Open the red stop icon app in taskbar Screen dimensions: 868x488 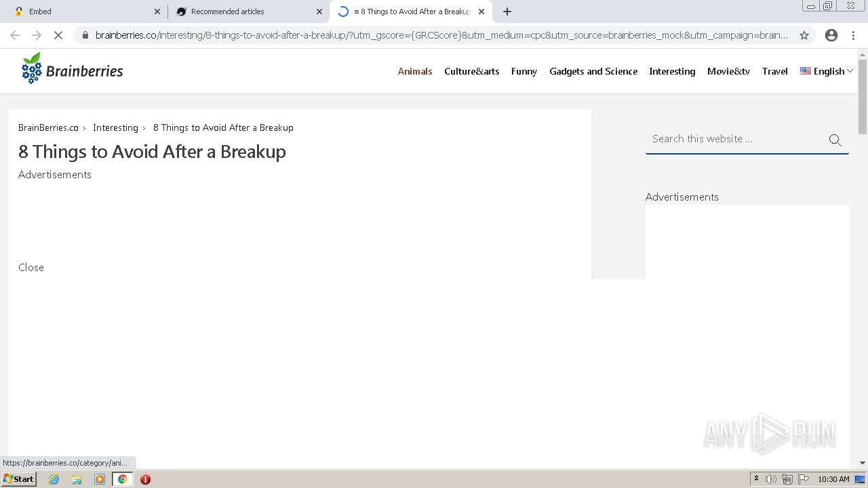click(x=145, y=479)
